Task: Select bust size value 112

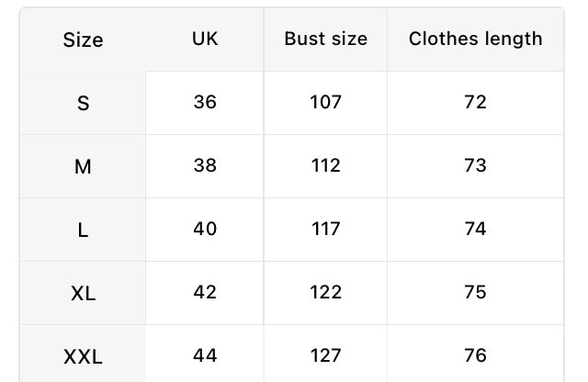Action: 325,165
